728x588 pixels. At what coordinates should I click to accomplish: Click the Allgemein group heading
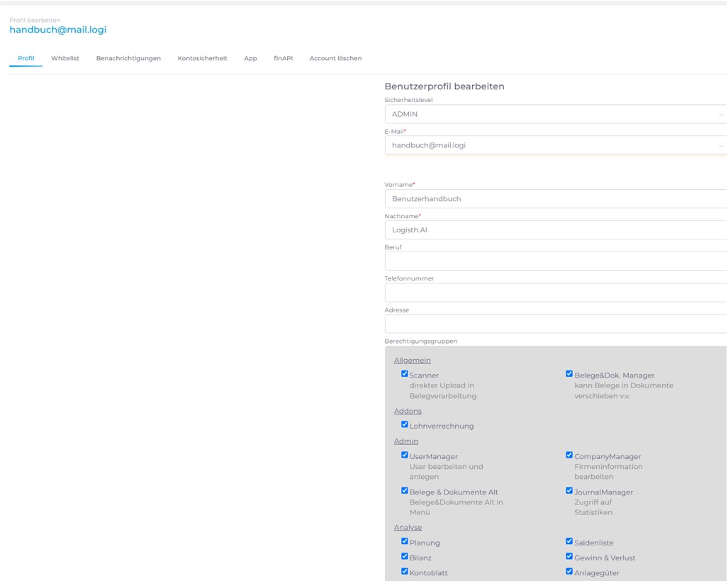coord(413,361)
